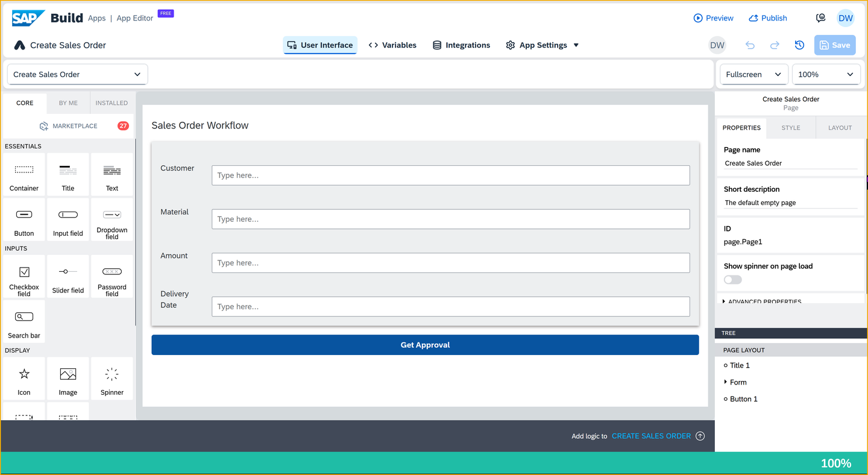Screen dimensions: 868x475
Task: Edit the Page name field
Action: pyautogui.click(x=790, y=163)
